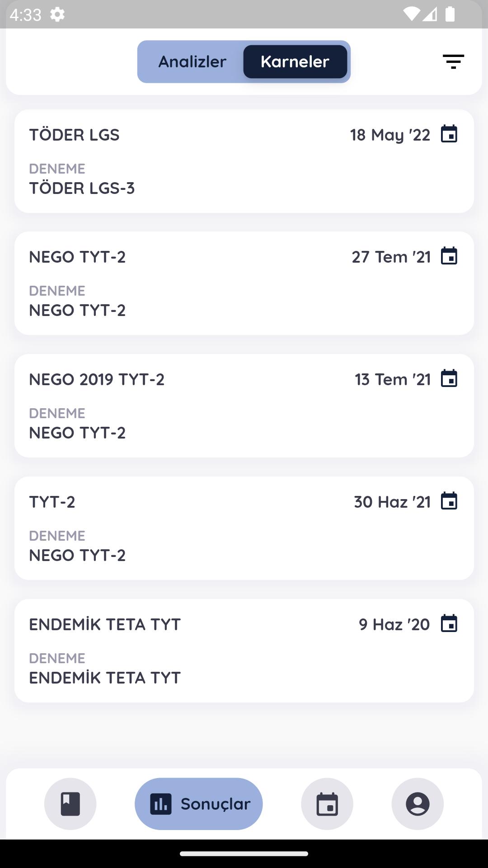
Task: Open the profile icon in bottom navigation
Action: tap(418, 804)
